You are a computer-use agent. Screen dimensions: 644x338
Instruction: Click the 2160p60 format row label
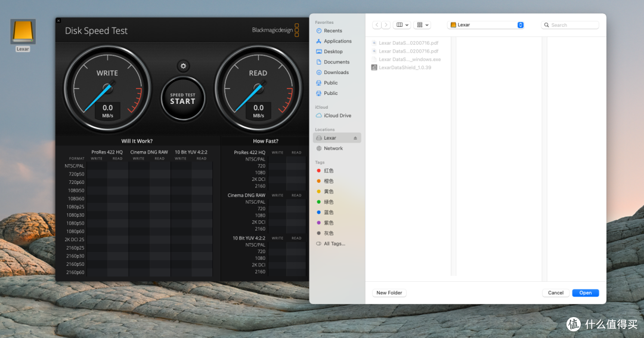75,272
